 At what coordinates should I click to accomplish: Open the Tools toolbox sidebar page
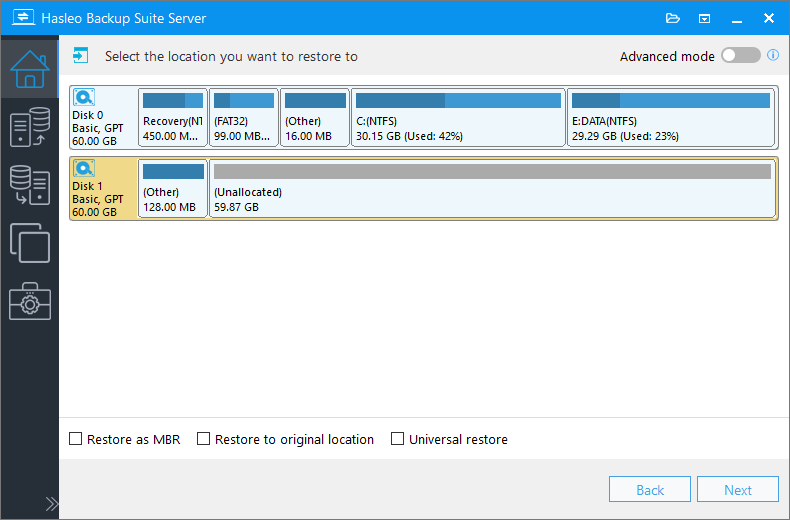coord(30,301)
